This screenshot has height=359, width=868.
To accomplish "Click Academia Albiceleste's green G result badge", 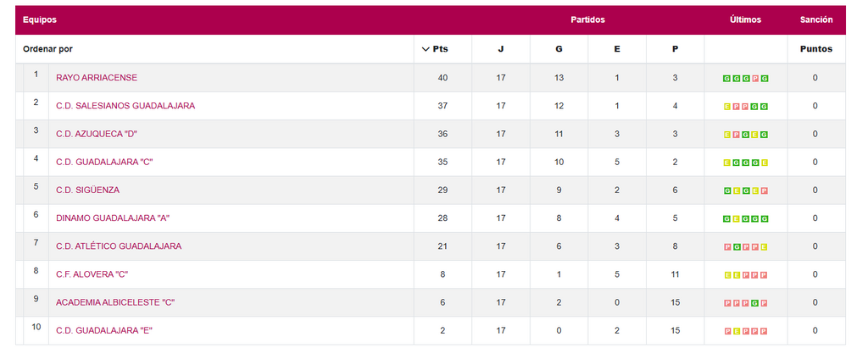I will (x=755, y=303).
